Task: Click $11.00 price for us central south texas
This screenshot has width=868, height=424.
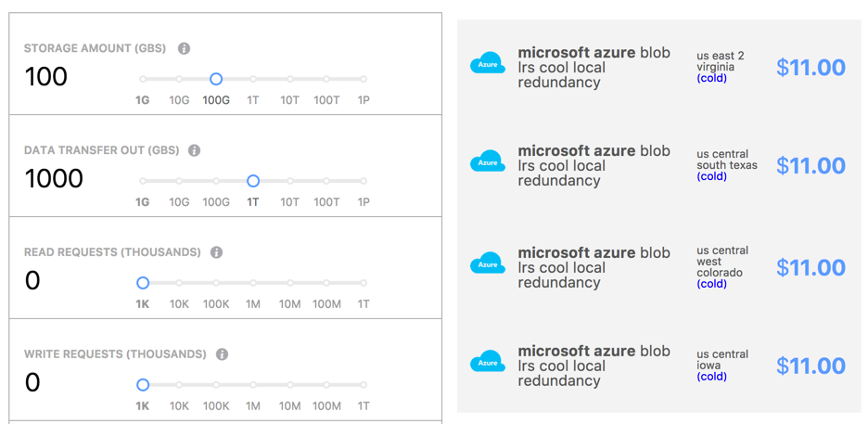Action: click(811, 165)
